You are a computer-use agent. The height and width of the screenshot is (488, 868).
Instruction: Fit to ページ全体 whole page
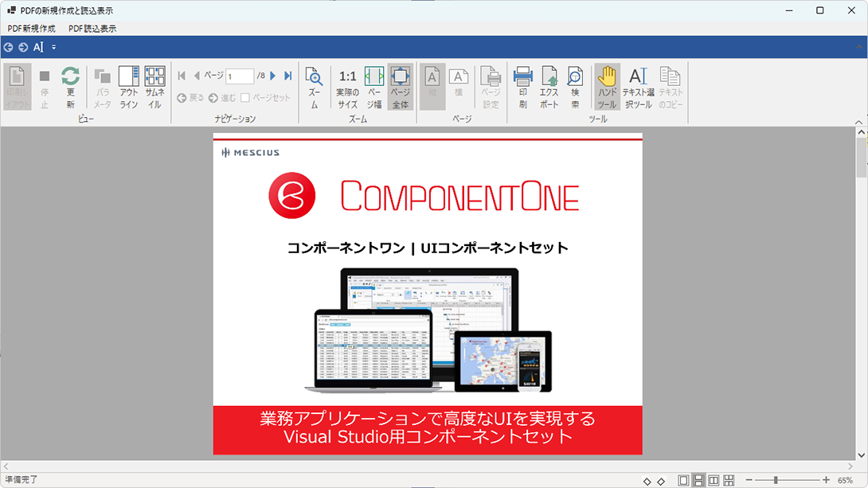pyautogui.click(x=401, y=87)
